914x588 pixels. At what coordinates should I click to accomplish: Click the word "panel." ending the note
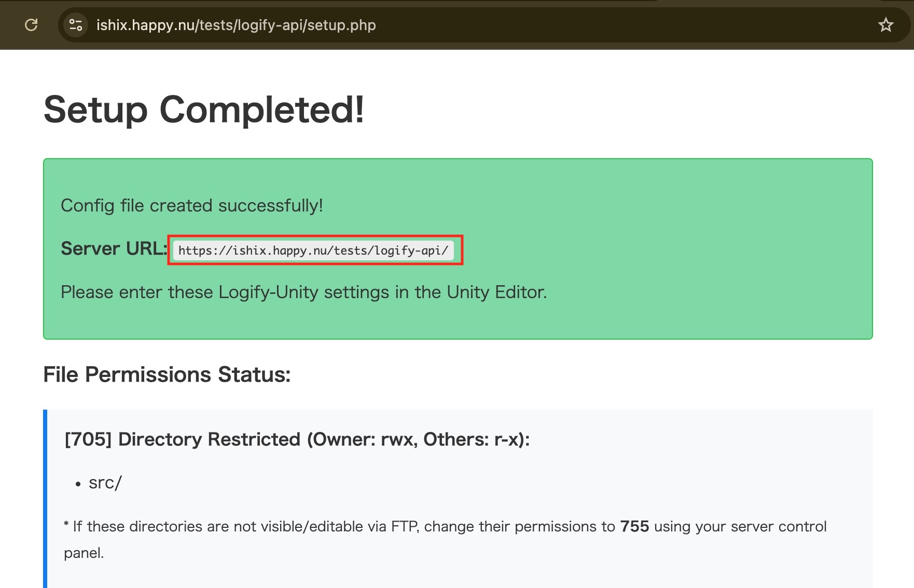click(84, 553)
